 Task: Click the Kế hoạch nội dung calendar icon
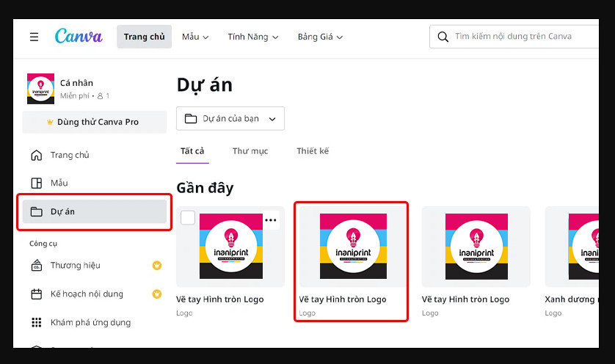37,294
